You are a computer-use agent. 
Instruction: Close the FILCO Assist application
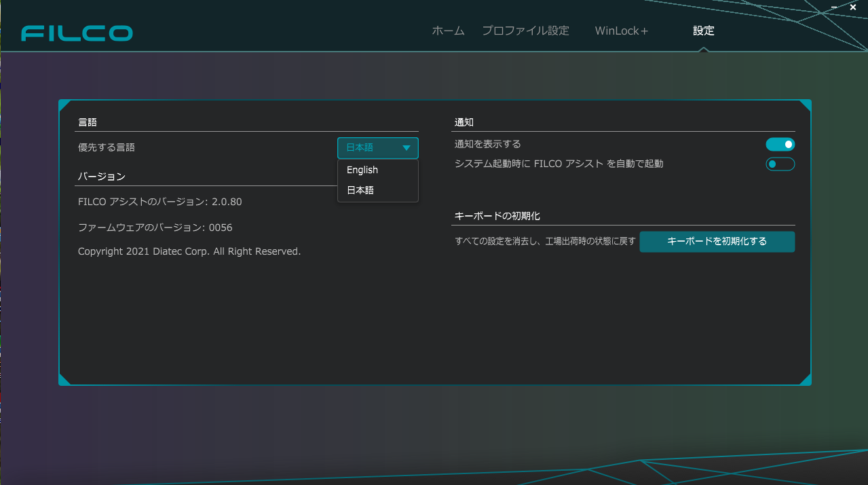point(852,7)
